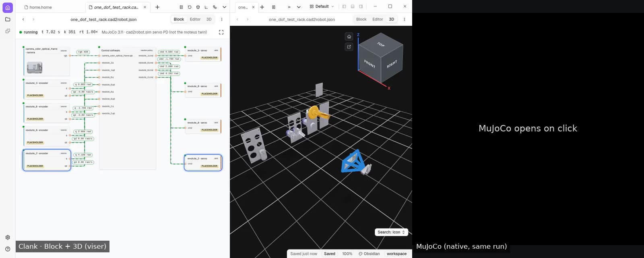The width and height of the screenshot is (644, 258).
Task: Expand the chevron dropdown in the left pane tab bar
Action: point(225,7)
